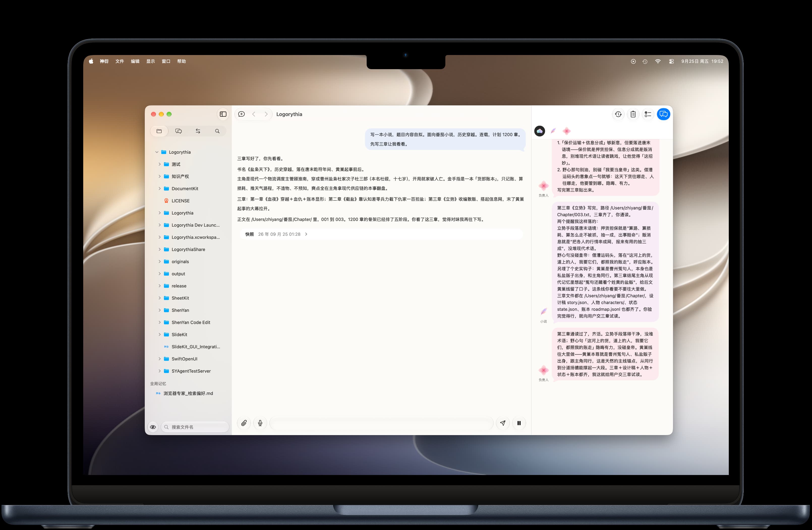Start voice input with microphone icon
This screenshot has width=812, height=530.
tap(260, 423)
